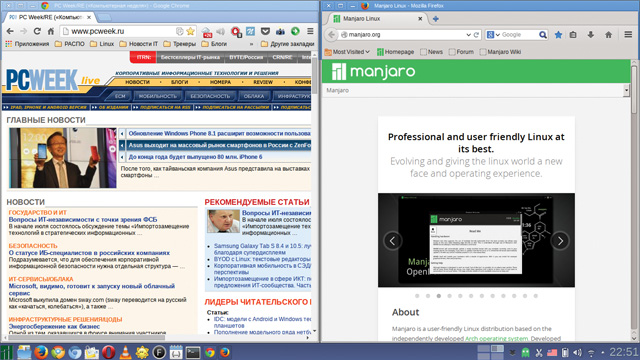Screen dimensions: 640x360
Task: Click the Firefox home icon
Action: pos(608,35)
